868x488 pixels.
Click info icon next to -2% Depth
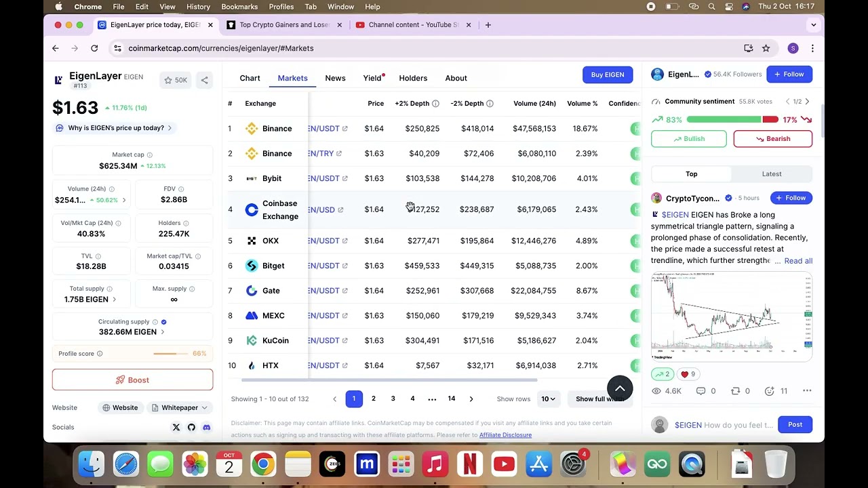coord(490,104)
